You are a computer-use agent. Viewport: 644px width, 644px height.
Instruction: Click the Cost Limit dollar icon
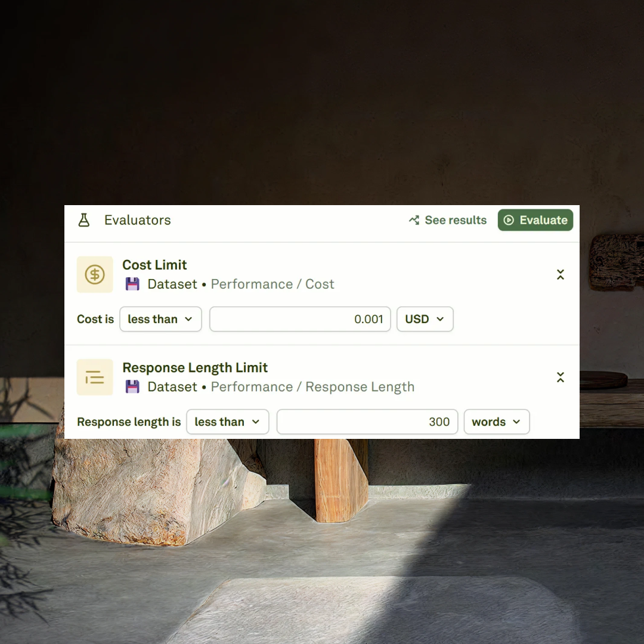pyautogui.click(x=95, y=274)
